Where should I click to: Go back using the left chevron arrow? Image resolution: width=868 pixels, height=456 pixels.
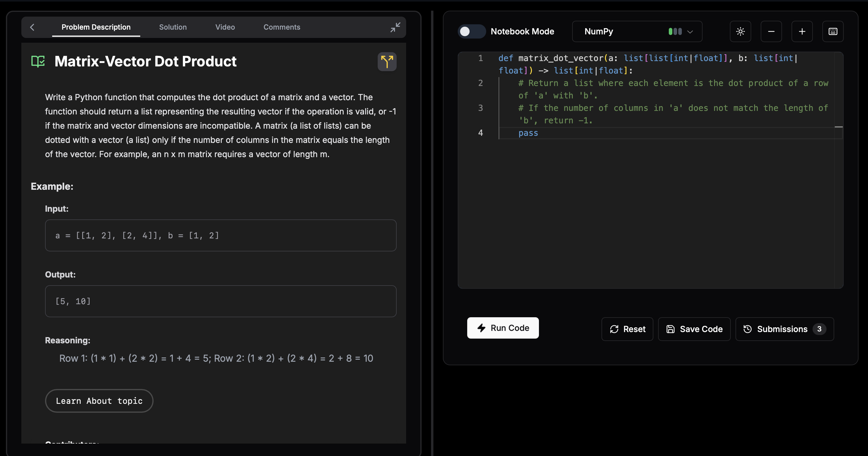coord(32,27)
